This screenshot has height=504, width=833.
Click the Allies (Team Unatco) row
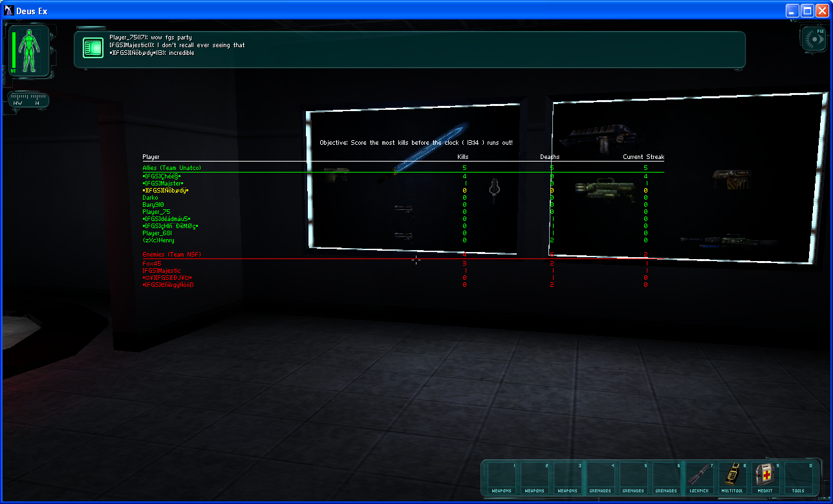[x=172, y=168]
